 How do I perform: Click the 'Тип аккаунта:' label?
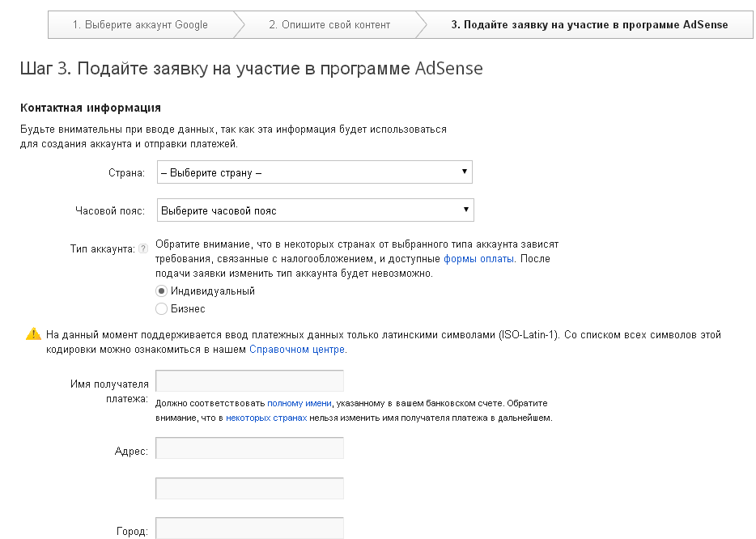pos(102,249)
